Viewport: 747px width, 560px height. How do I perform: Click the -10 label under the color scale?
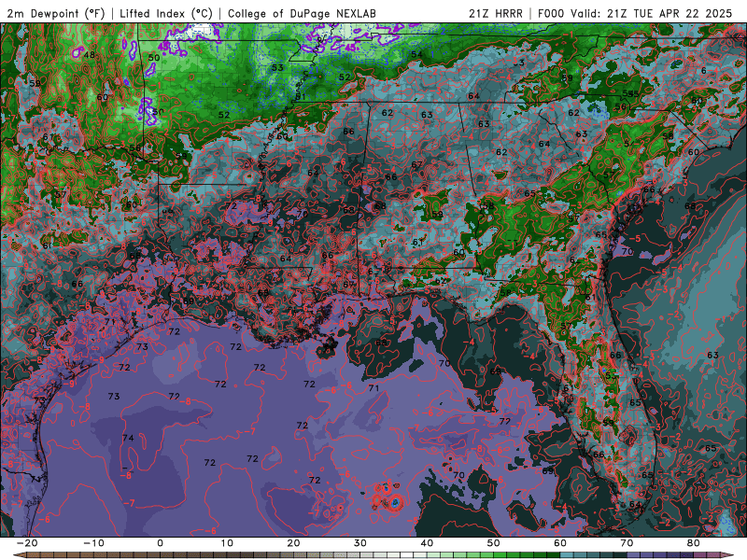(x=93, y=543)
